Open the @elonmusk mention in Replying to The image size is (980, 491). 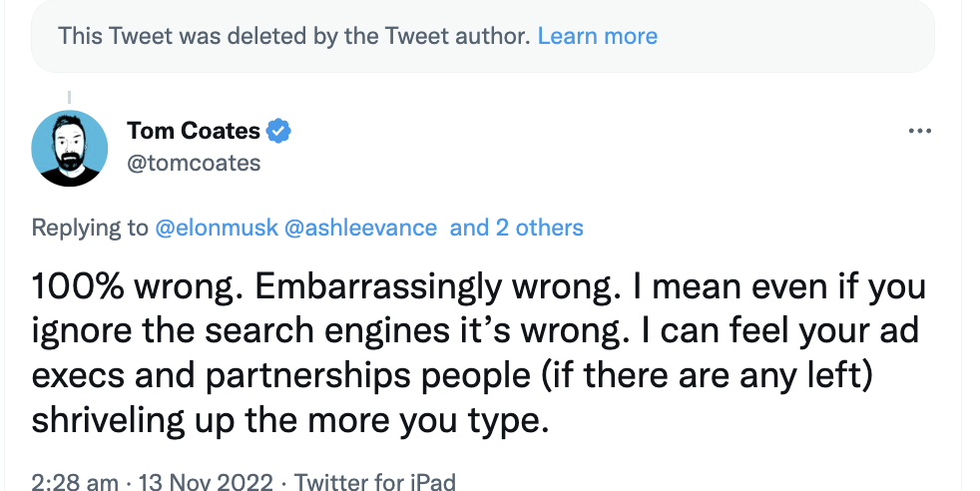[x=217, y=228]
